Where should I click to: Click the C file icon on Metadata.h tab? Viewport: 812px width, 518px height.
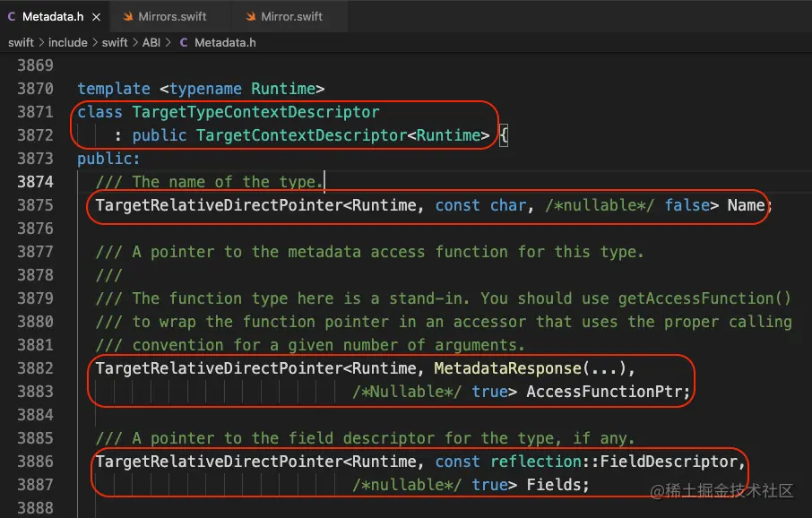12,16
